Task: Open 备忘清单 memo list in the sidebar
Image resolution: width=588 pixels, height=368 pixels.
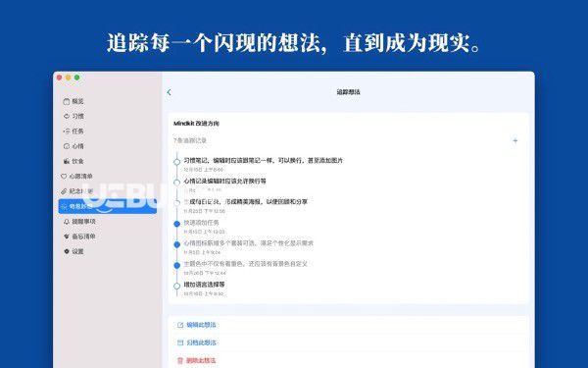Action: point(79,237)
